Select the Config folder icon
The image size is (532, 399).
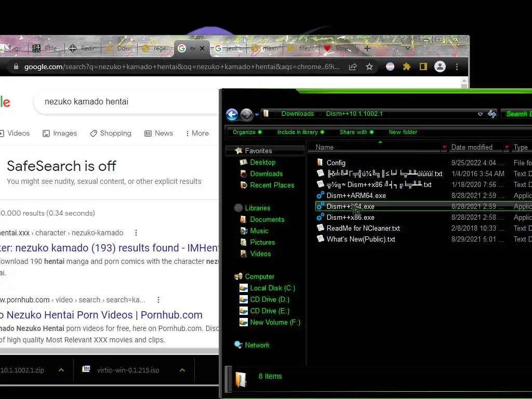320,162
